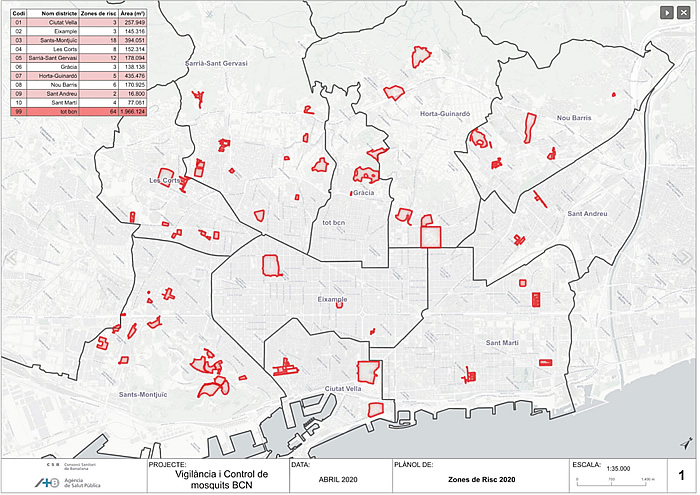Click the Sant Andreu district label
The width and height of the screenshot is (700, 495).
pos(587,214)
